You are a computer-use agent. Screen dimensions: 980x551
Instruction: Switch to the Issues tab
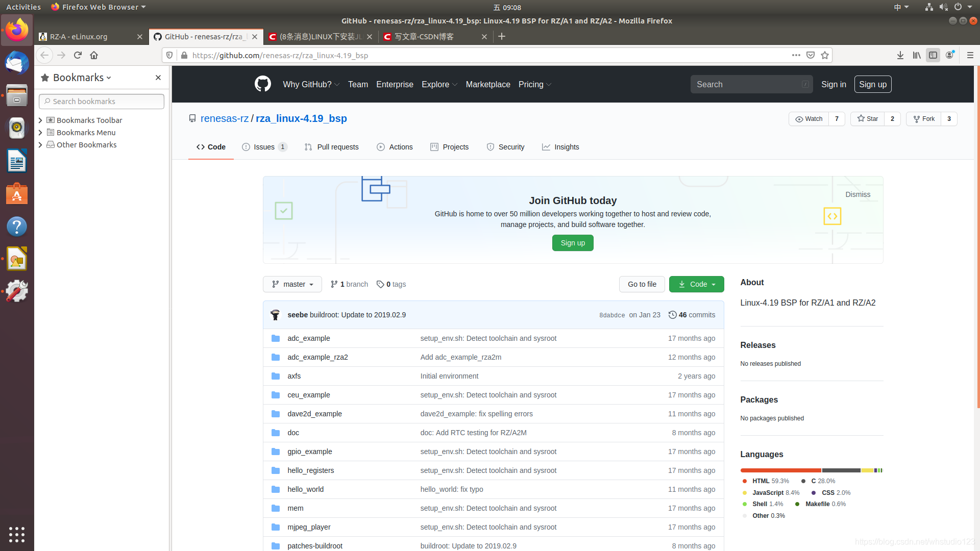tap(264, 147)
